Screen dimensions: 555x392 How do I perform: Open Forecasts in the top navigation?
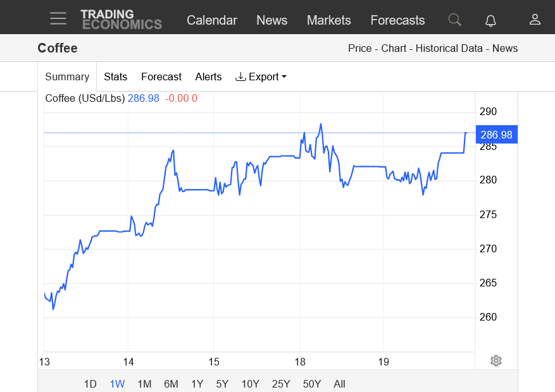coord(397,20)
